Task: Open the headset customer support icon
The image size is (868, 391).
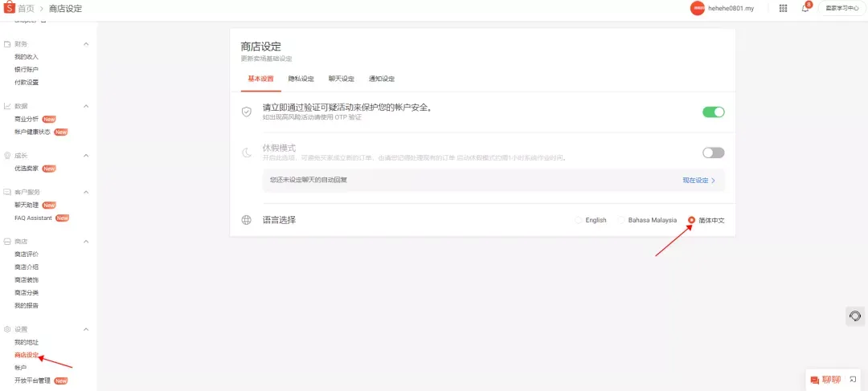Action: point(855,316)
